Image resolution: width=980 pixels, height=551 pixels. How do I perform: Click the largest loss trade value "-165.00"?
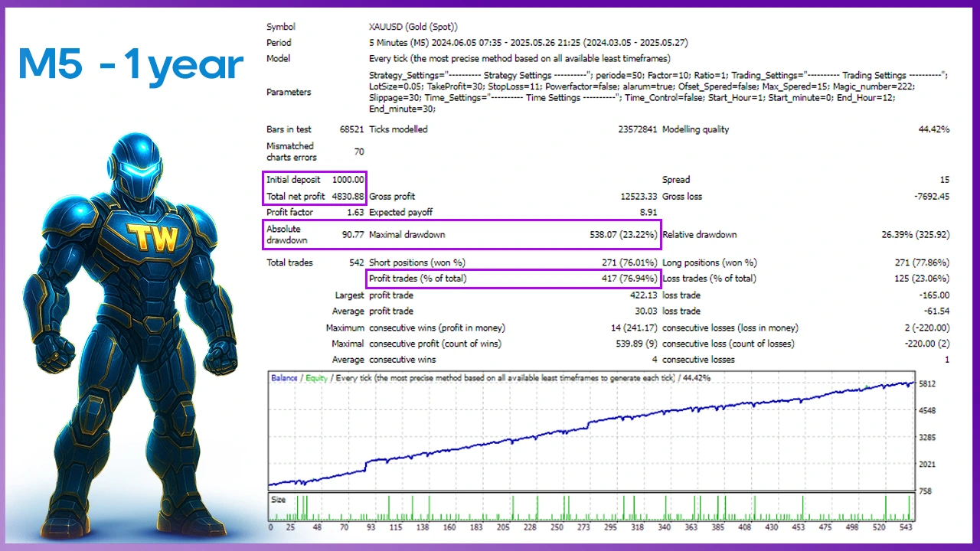tap(934, 295)
